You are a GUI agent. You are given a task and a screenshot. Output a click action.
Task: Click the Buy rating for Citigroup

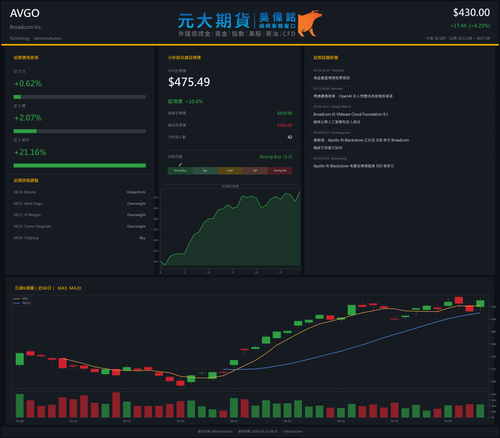coord(143,238)
